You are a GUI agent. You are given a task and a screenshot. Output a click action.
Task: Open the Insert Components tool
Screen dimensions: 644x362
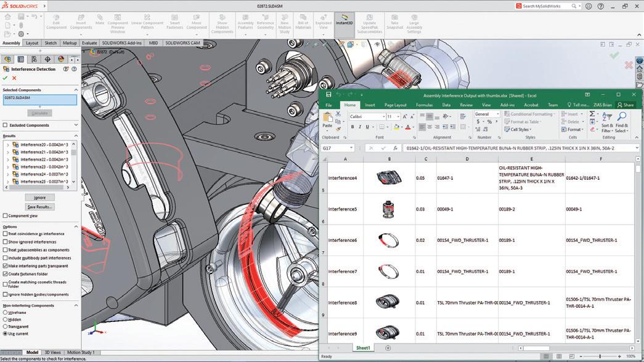pos(81,22)
